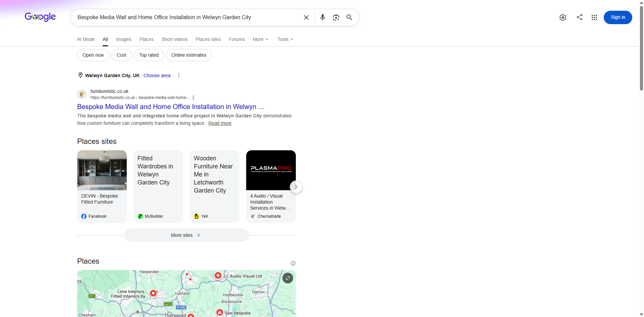The image size is (644, 317).
Task: Expand More sites list
Action: coord(186,235)
